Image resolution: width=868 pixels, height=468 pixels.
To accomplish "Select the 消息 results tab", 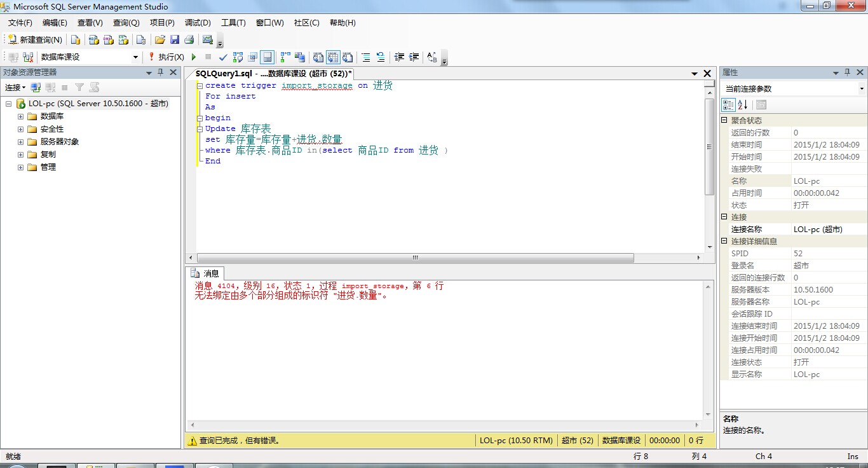I will click(205, 273).
